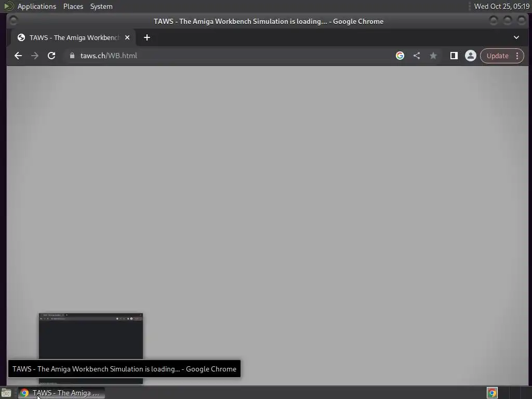Share this page via share icon
The image size is (532, 399).
pyautogui.click(x=417, y=56)
